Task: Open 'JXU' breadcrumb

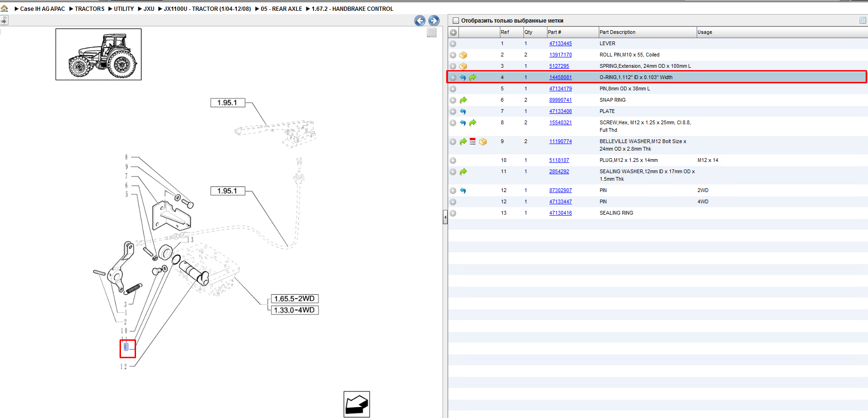Action: pos(149,9)
